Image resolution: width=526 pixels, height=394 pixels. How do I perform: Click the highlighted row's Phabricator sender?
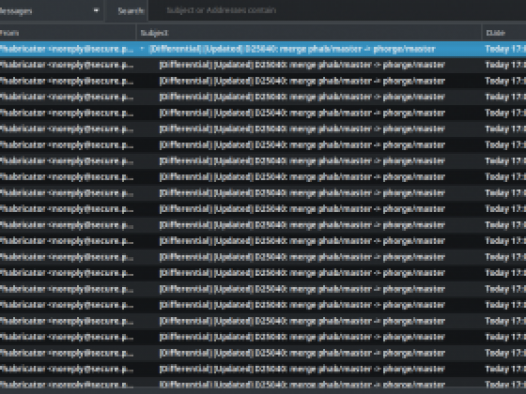point(66,49)
